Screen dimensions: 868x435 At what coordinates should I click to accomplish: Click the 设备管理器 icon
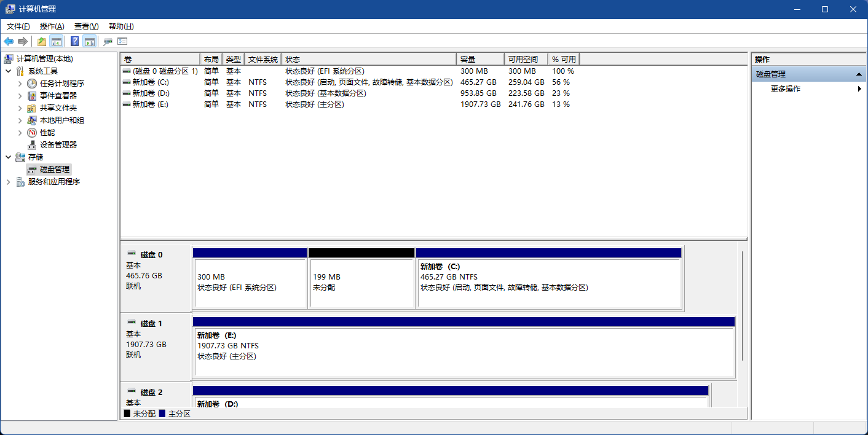coord(32,145)
